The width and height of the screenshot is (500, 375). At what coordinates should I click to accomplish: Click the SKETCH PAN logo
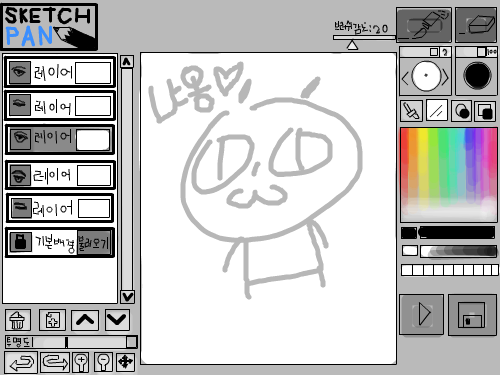(50, 27)
